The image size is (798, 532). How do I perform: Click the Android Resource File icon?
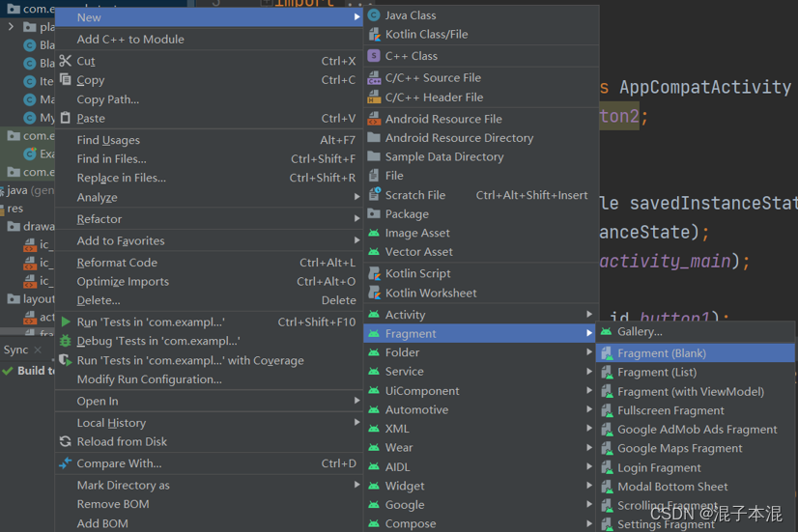(x=374, y=119)
